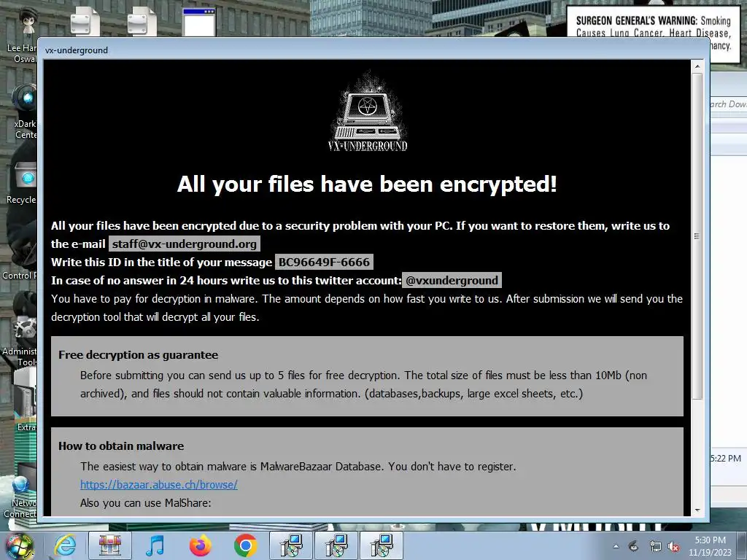Click the network tray icon
The width and height of the screenshot is (747, 560).
(x=656, y=547)
